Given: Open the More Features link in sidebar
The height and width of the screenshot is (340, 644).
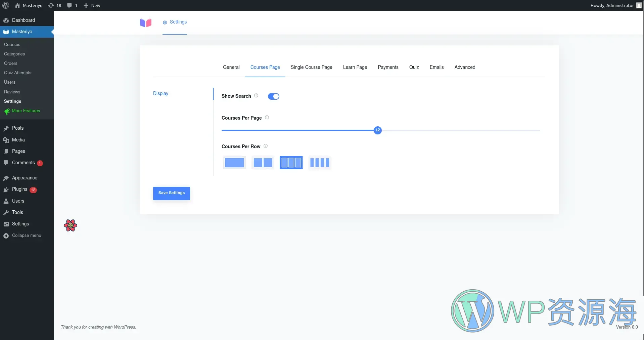Looking at the screenshot, I should coord(26,111).
